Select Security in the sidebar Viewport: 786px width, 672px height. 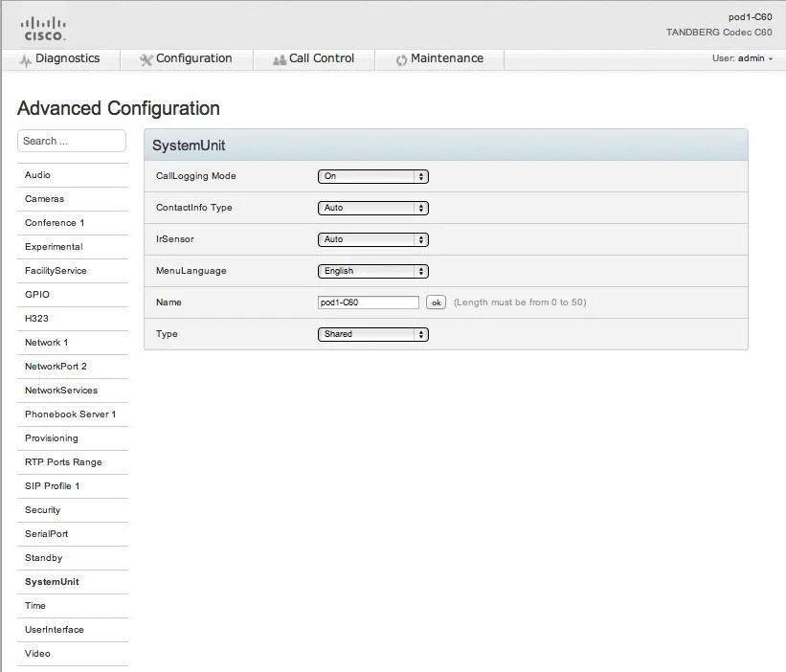[73, 510]
